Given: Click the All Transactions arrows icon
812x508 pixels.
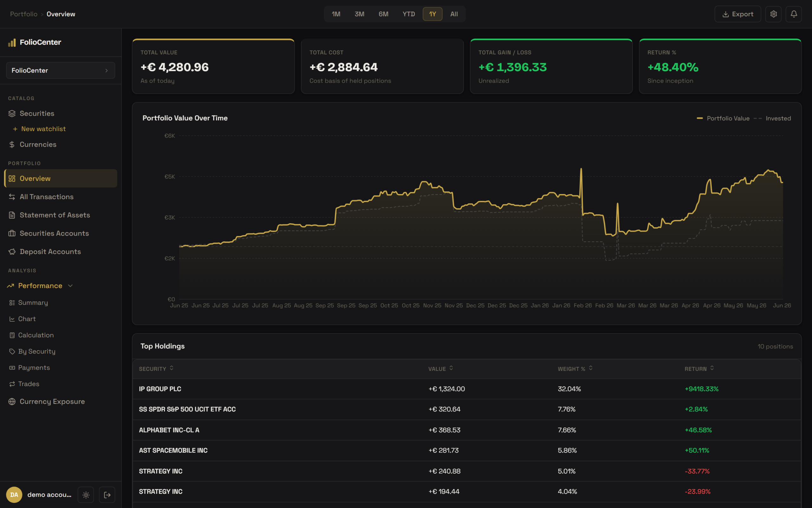Looking at the screenshot, I should [12, 197].
